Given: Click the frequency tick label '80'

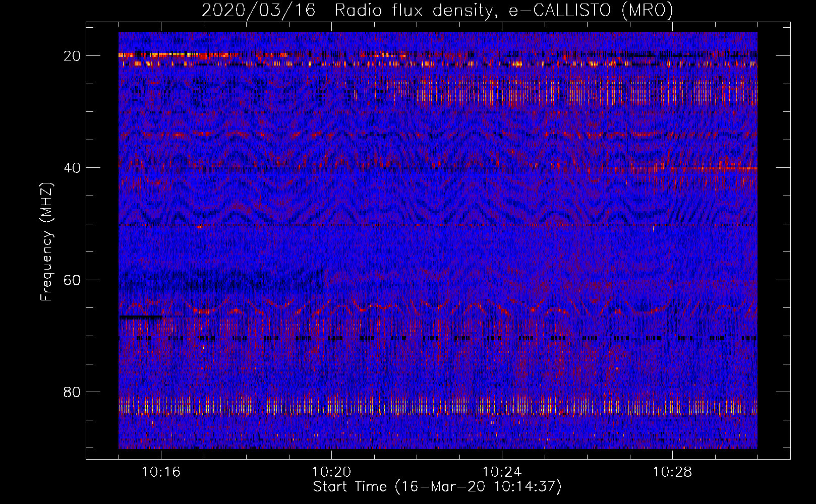Looking at the screenshot, I should [72, 392].
